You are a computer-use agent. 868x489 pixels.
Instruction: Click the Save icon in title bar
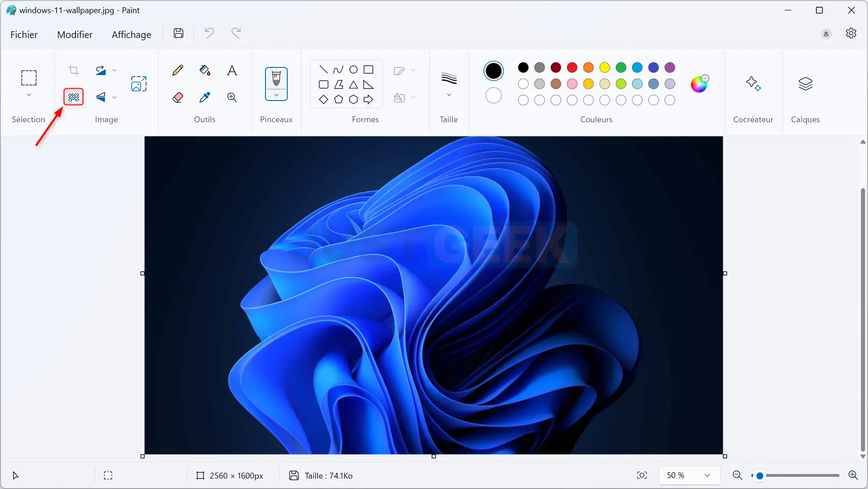pos(179,33)
